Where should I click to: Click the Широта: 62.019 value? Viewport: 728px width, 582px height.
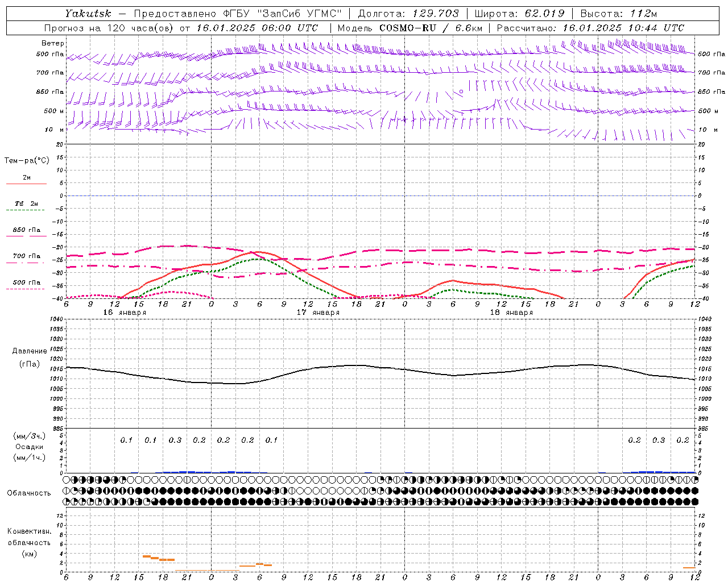pyautogui.click(x=519, y=14)
